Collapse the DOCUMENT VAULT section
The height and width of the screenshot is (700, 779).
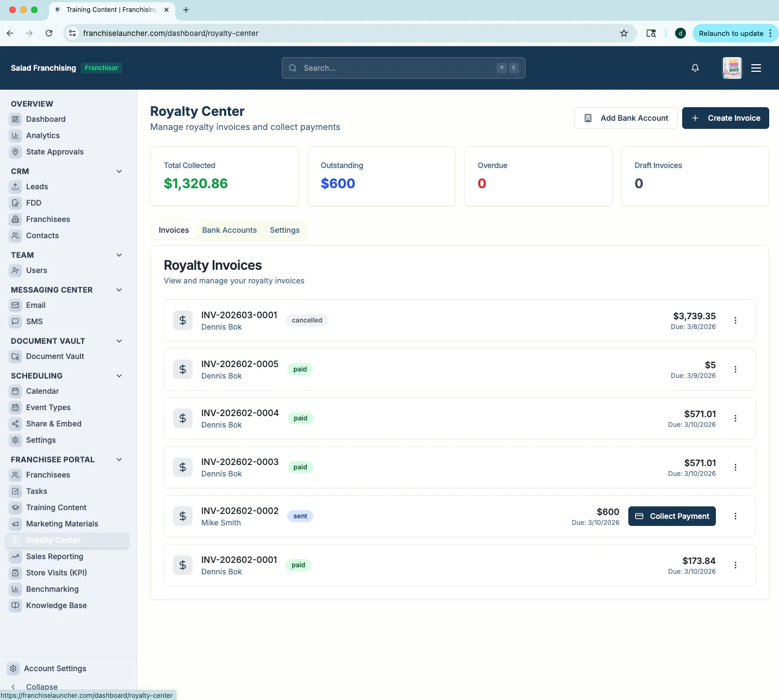click(x=119, y=341)
